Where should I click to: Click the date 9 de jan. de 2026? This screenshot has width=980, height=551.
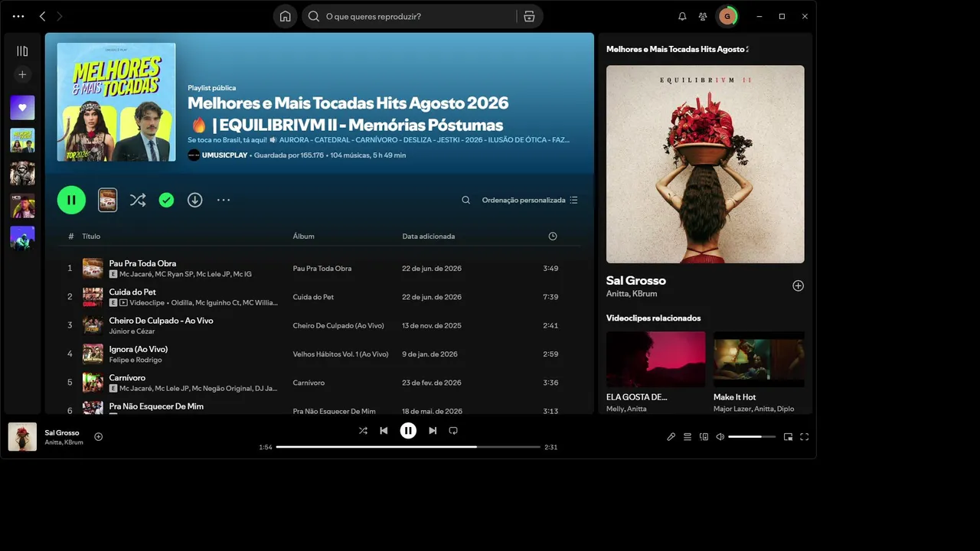[430, 354]
